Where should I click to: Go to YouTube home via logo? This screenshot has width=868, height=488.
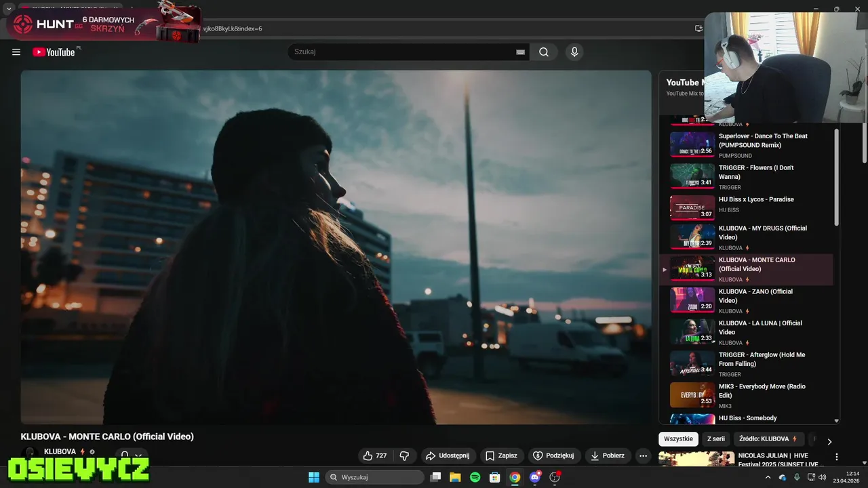(54, 52)
